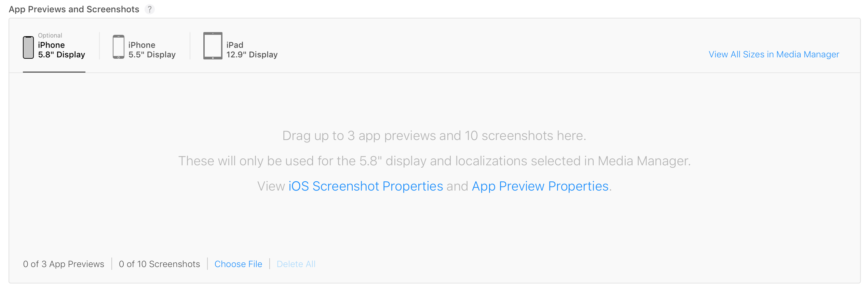Click the screenshot drop zone area
Screen dimensions: 868x292
434,161
